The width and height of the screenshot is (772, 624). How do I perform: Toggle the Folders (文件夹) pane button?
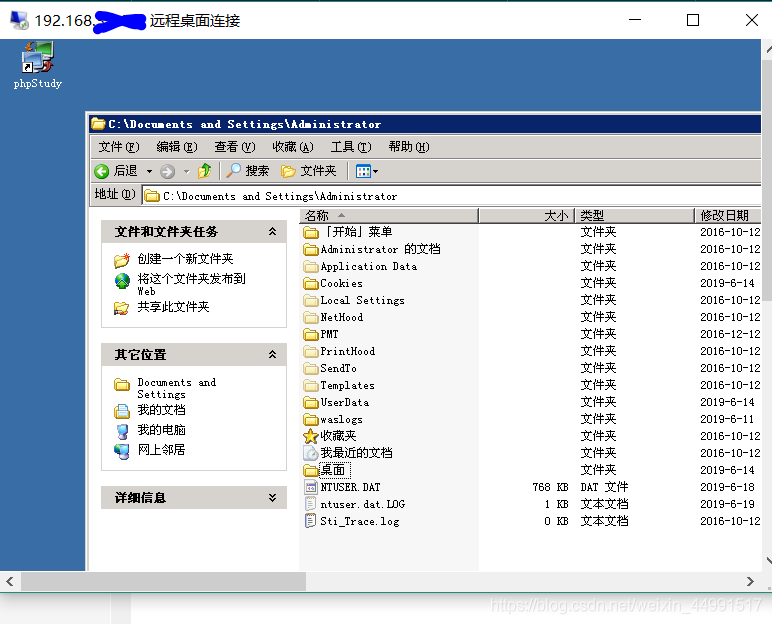coord(309,171)
